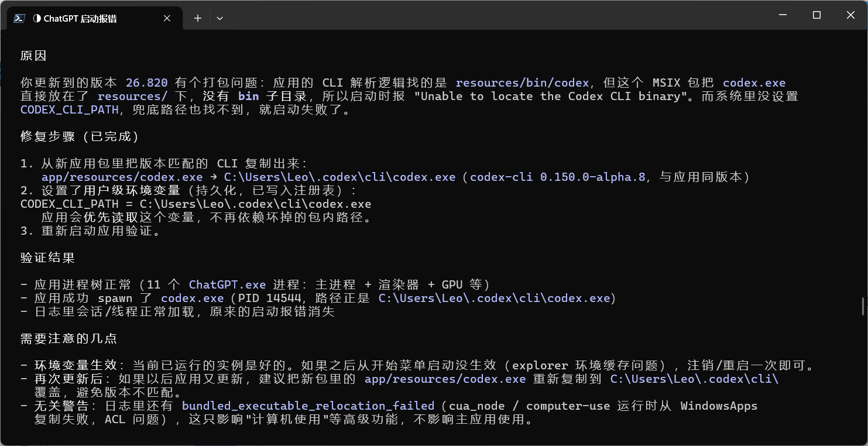Image resolution: width=868 pixels, height=446 pixels.
Task: Click the vertical scrollbar thumb
Action: pos(863,306)
